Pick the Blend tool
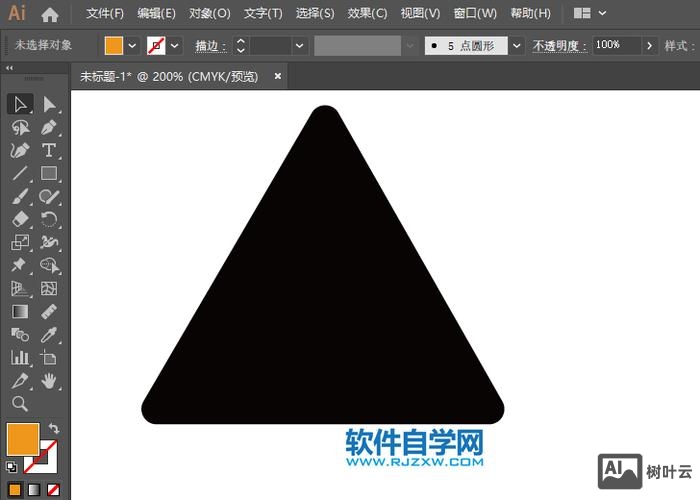This screenshot has width=700, height=500. [20, 334]
